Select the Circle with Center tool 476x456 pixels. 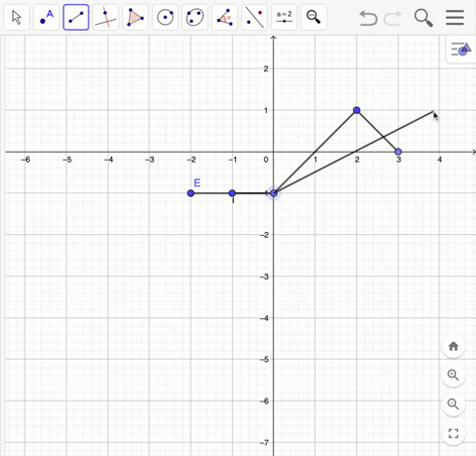point(166,17)
